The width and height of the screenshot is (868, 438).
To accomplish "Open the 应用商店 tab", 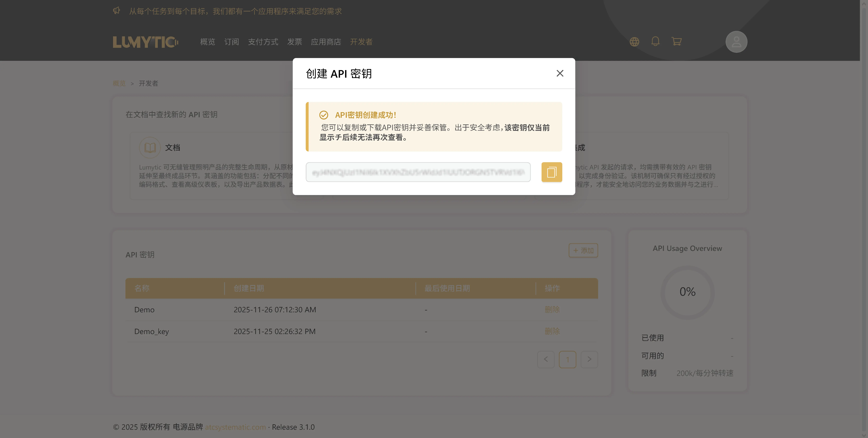I will tap(326, 42).
